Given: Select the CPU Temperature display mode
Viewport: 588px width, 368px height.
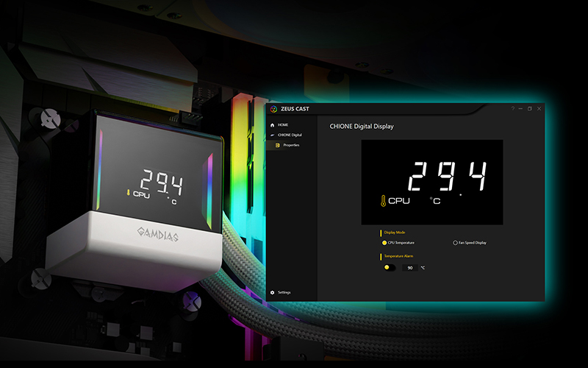Looking at the screenshot, I should click(x=398, y=243).
